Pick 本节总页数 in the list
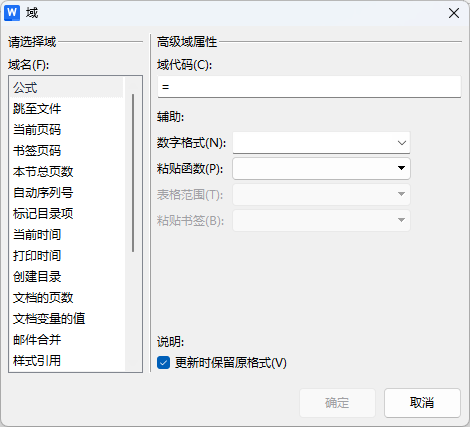 pos(67,172)
